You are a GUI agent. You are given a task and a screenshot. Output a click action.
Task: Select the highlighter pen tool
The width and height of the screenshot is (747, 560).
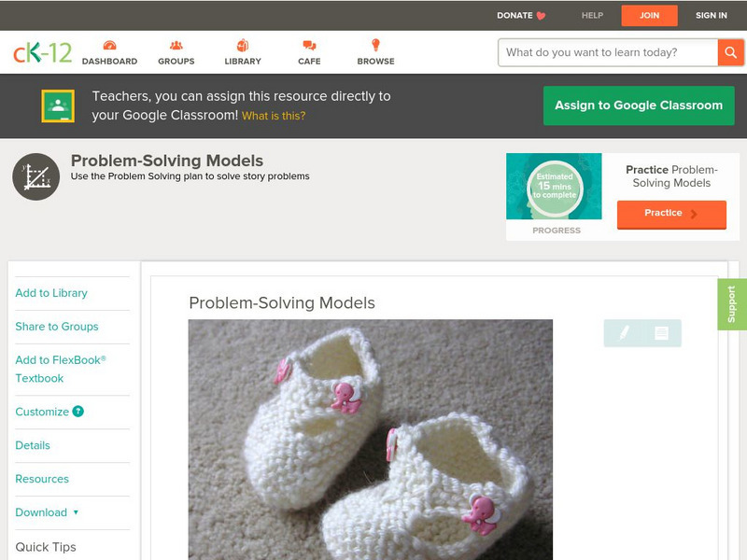[x=624, y=332]
